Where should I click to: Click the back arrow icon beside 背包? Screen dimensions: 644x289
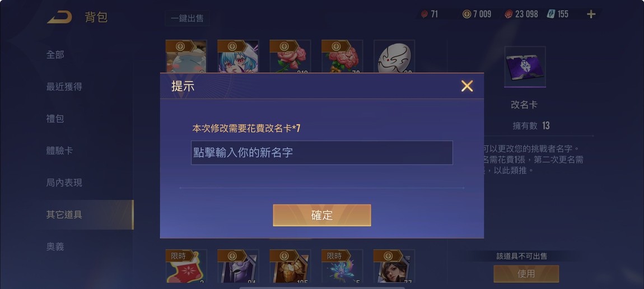tap(60, 17)
